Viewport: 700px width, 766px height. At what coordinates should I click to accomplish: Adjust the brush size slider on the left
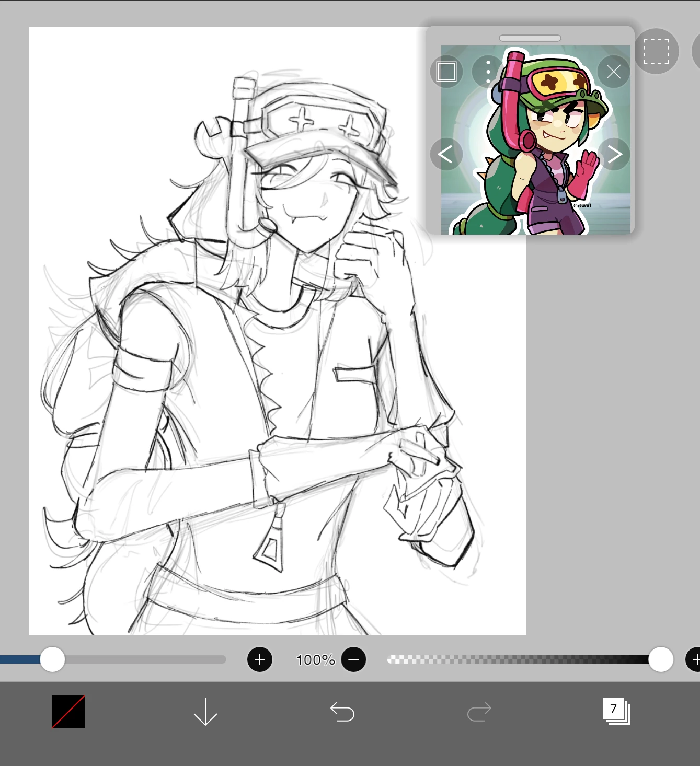point(53,660)
